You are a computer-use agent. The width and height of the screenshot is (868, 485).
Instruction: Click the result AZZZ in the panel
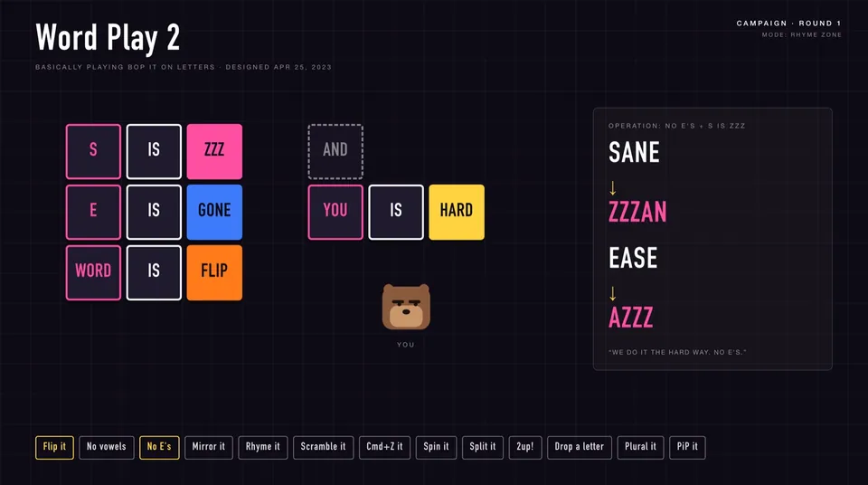pyautogui.click(x=631, y=318)
